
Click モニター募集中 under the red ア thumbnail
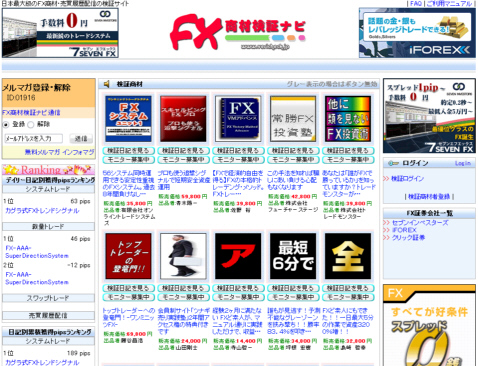pos(238,297)
